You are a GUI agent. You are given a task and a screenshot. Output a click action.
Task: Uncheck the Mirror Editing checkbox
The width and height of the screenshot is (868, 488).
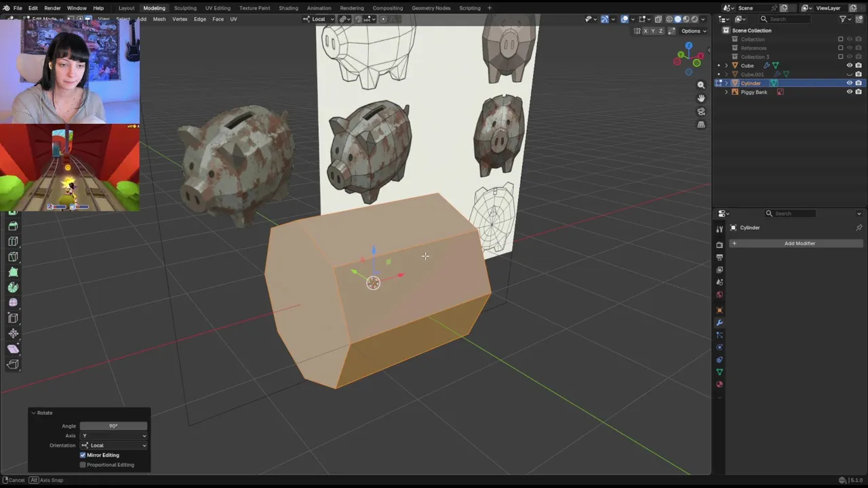click(x=83, y=455)
